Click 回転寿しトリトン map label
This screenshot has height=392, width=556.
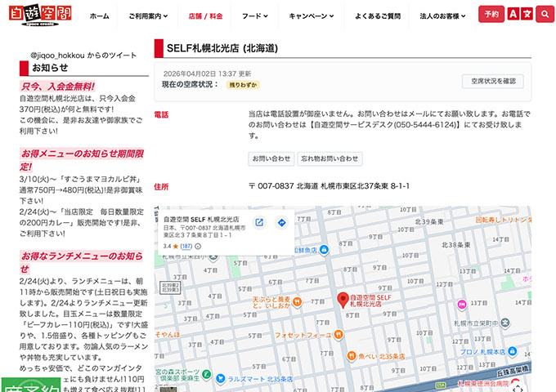coord(503,220)
